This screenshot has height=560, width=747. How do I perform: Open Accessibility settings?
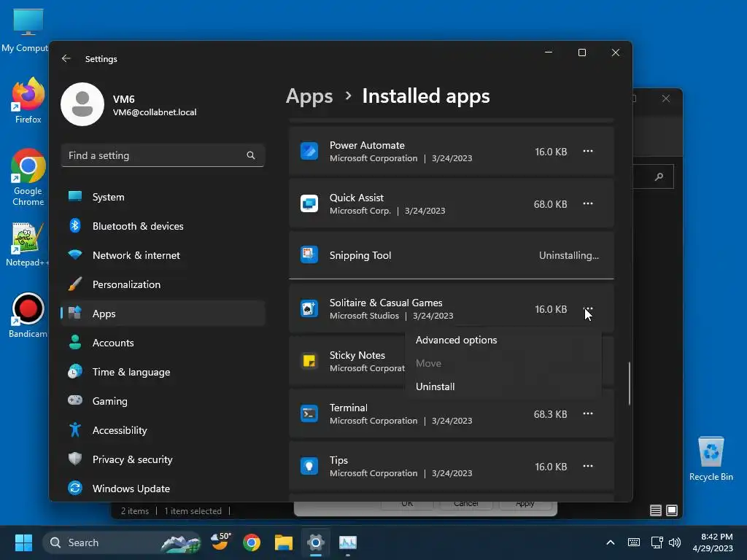pos(163,430)
